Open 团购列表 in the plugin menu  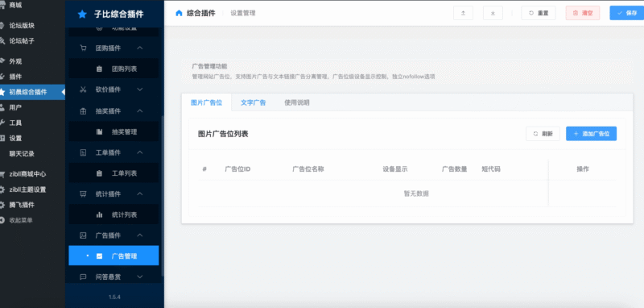click(114, 69)
